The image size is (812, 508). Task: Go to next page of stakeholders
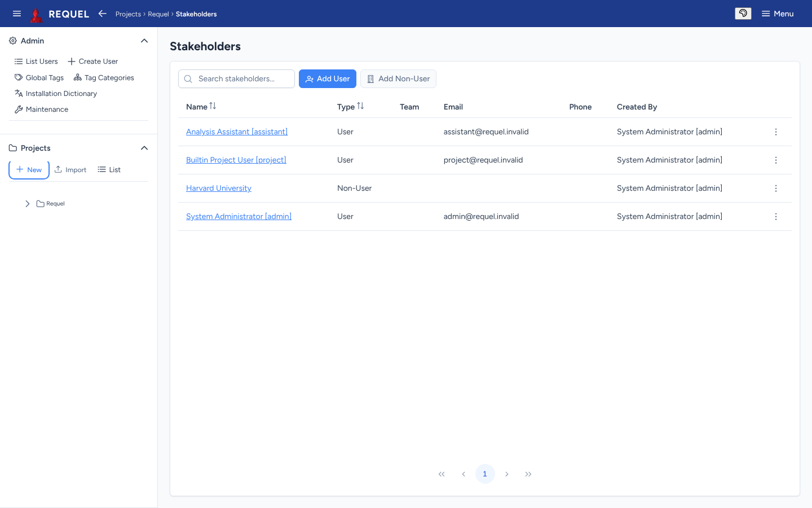point(507,474)
